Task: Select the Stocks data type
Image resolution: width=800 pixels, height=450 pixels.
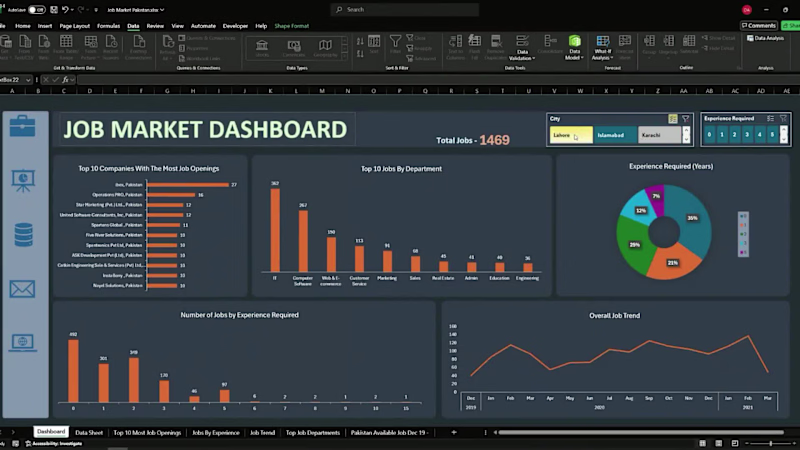Action: (x=262, y=48)
